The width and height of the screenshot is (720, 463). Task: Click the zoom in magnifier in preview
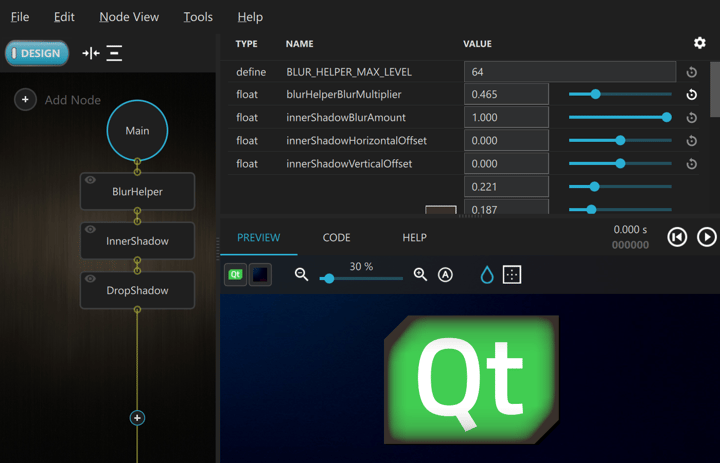(x=420, y=274)
